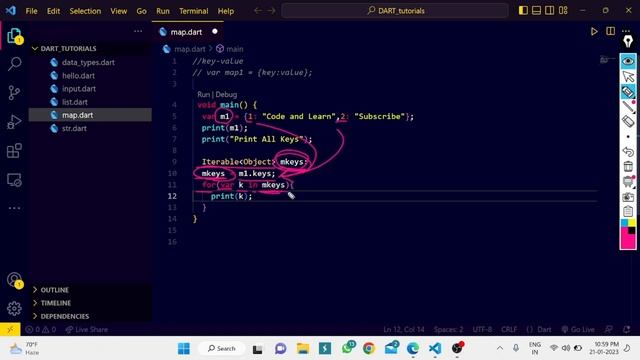Open the Explorer view in activity bar

click(14, 36)
